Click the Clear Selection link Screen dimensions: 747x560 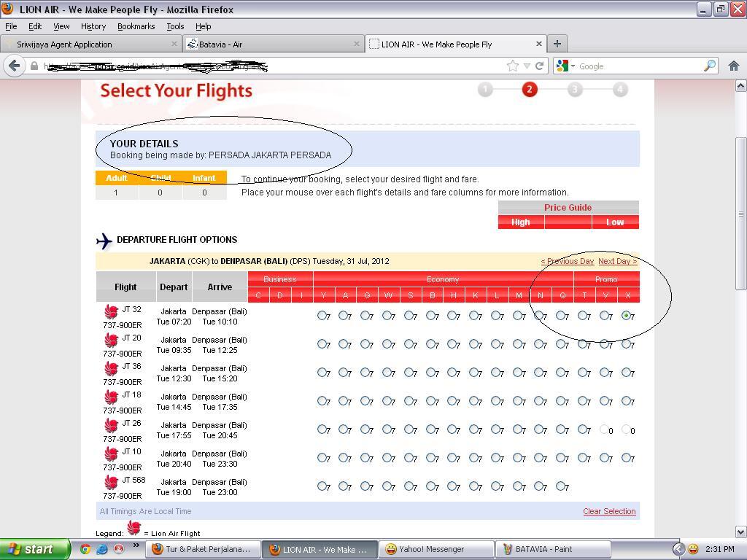[x=609, y=511]
